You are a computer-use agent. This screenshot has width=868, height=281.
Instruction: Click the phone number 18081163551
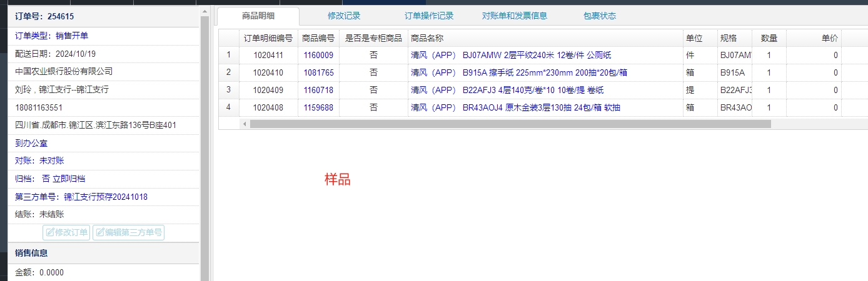coord(39,107)
